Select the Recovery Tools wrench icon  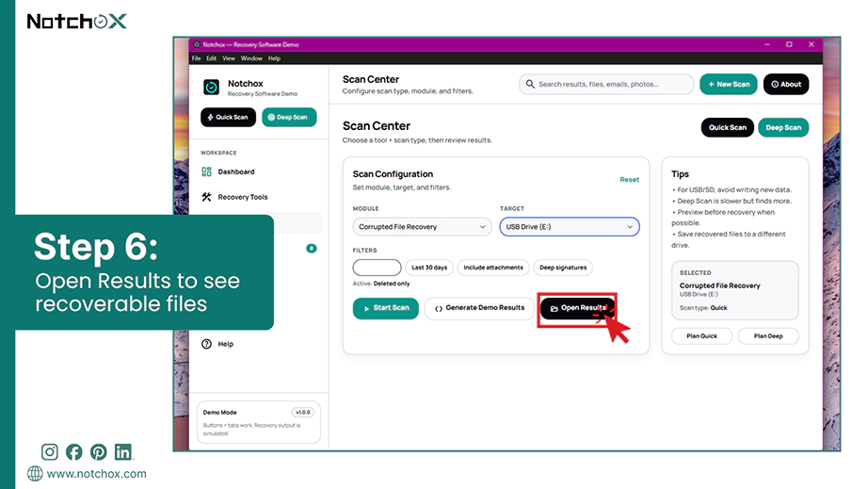click(x=206, y=197)
